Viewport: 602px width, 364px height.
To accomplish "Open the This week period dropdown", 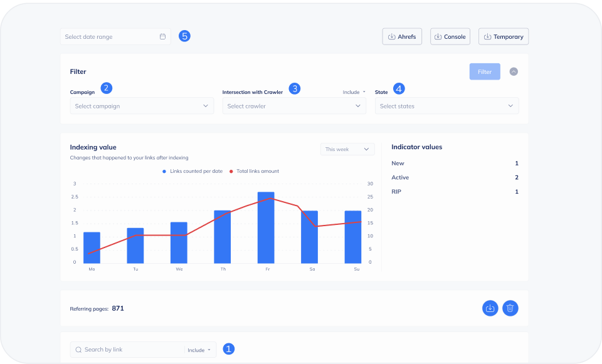I will pos(347,149).
